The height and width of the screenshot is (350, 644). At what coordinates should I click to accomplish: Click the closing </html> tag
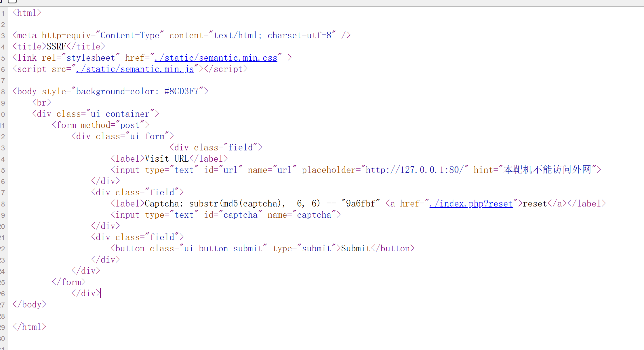point(29,327)
